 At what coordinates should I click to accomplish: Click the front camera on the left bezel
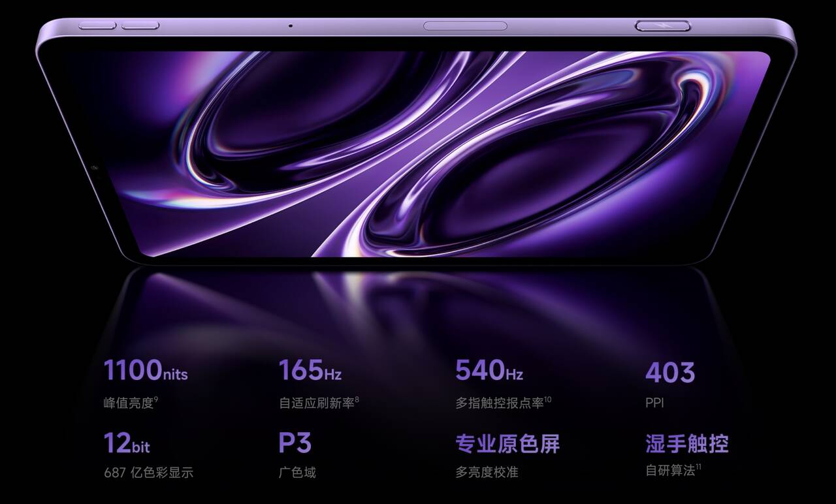point(95,169)
